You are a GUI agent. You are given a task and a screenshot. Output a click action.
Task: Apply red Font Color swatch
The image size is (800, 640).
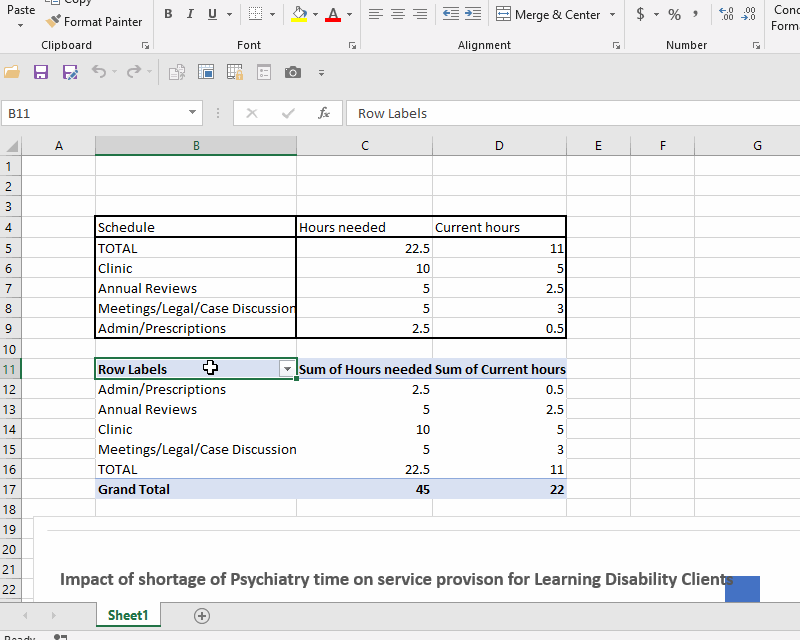(333, 14)
